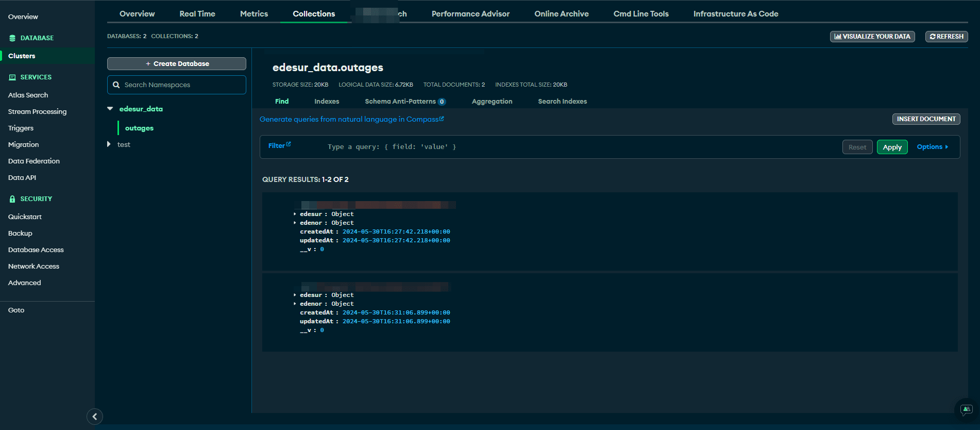Click the magnifier icon in Search Namespaces
The width and height of the screenshot is (980, 430).
(116, 85)
